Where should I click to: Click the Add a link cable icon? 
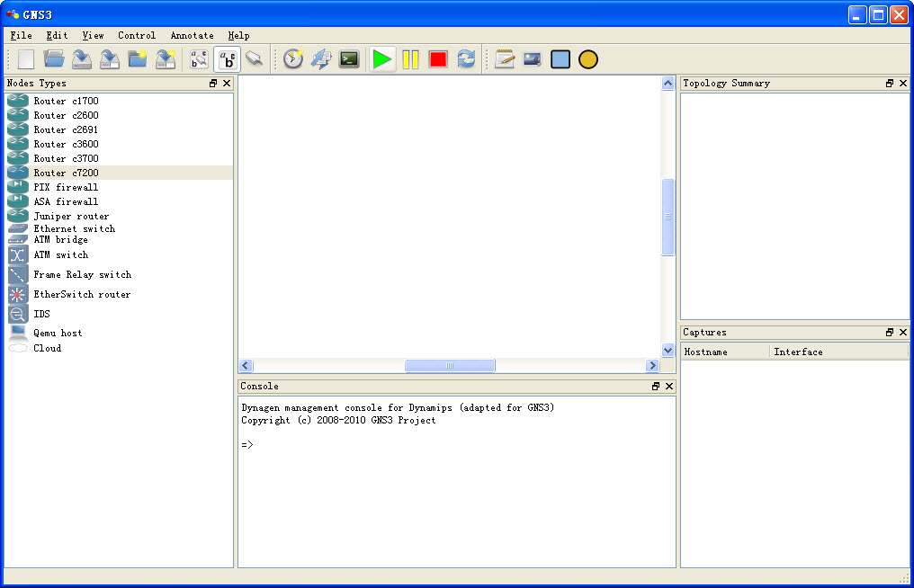pos(255,59)
